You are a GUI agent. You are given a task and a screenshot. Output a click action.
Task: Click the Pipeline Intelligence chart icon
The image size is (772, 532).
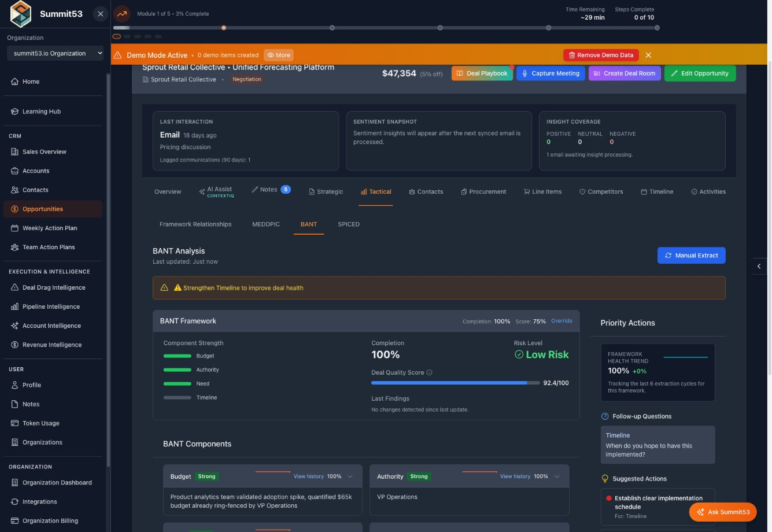coord(16,306)
